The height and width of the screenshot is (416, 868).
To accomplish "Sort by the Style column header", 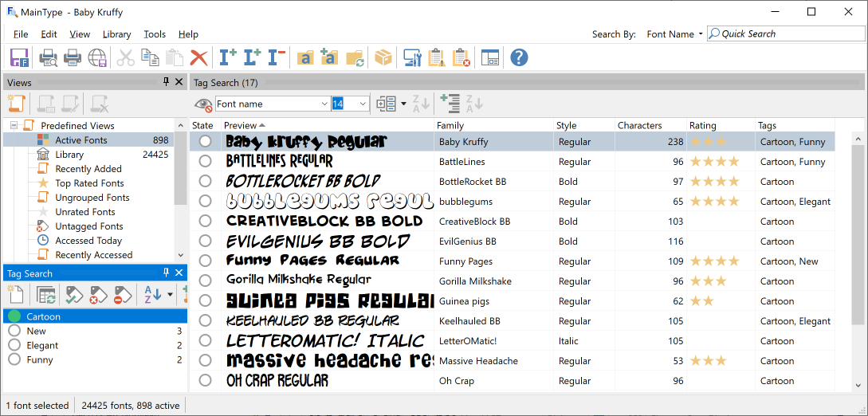I will (584, 126).
